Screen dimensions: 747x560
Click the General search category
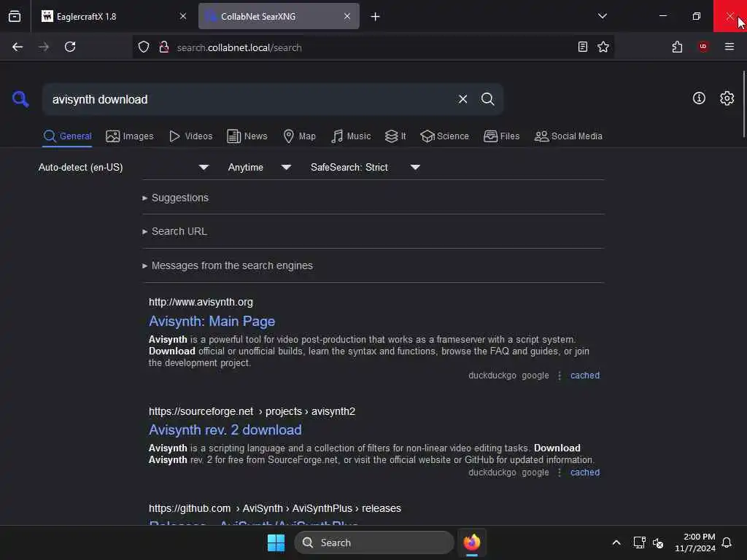tap(67, 136)
